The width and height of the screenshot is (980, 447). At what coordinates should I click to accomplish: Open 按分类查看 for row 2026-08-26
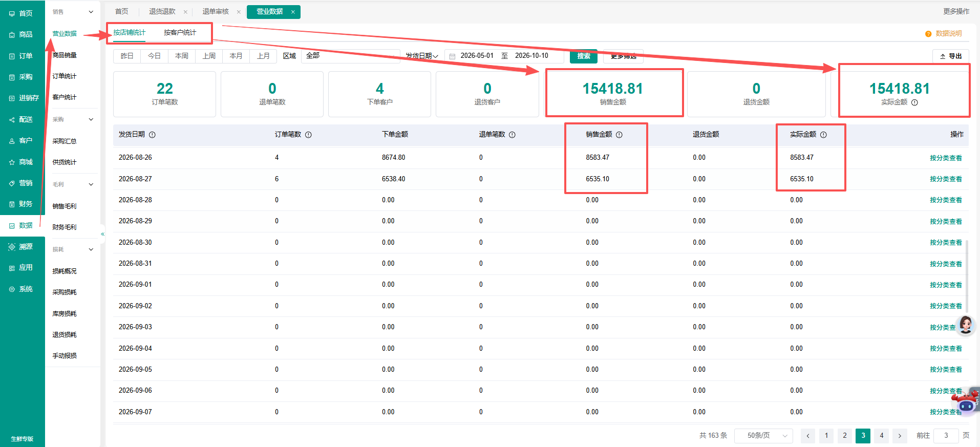[946, 158]
